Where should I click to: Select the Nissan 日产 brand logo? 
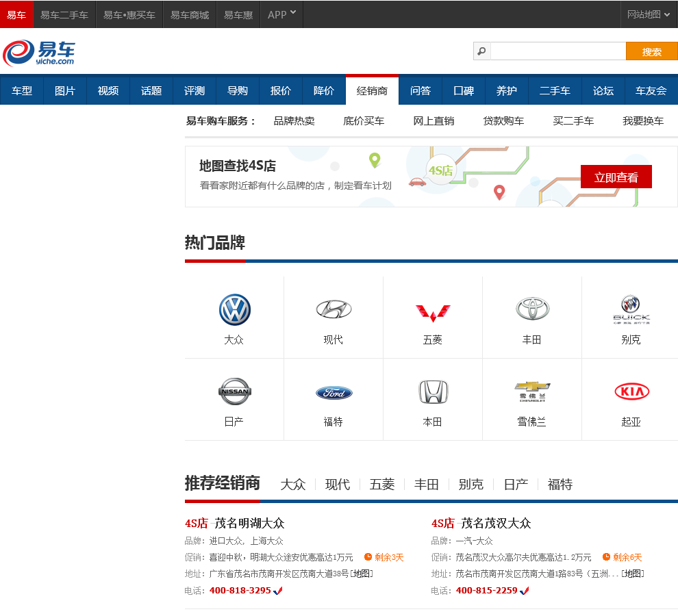(235, 392)
